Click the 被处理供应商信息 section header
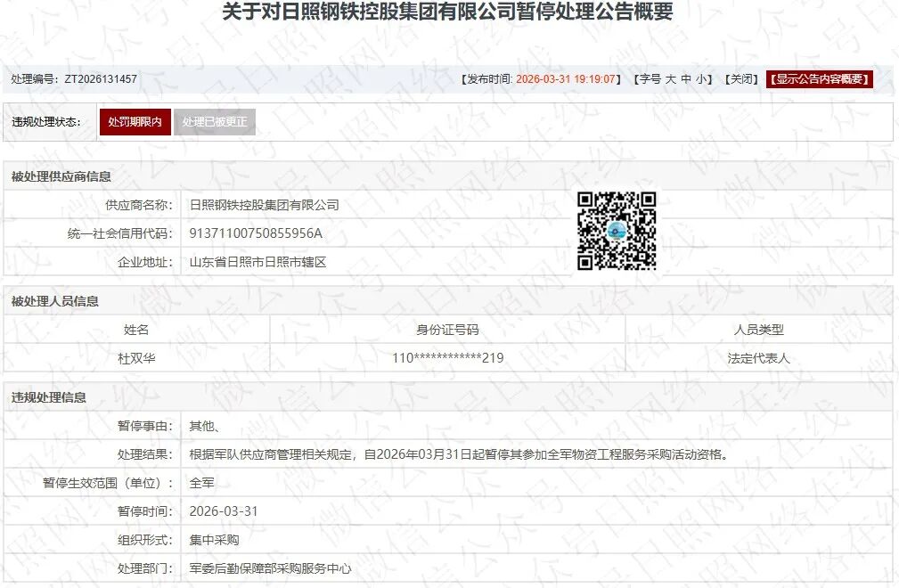Screen dimensions: 899x588 (x=61, y=176)
